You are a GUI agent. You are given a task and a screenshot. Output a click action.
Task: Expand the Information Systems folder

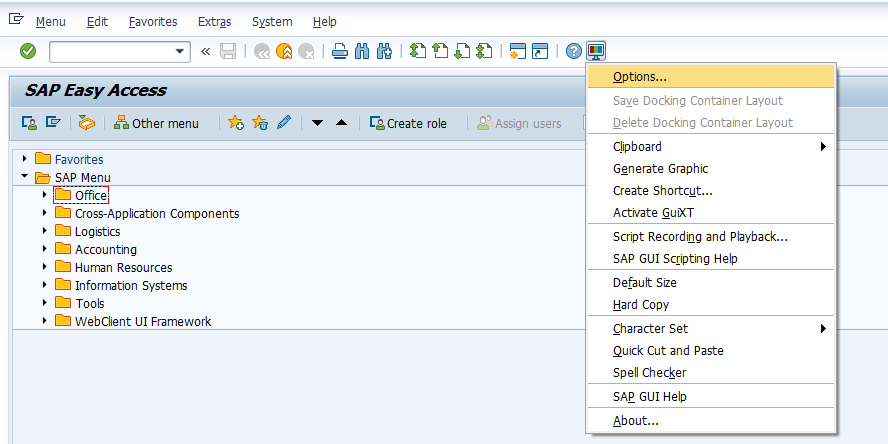45,285
